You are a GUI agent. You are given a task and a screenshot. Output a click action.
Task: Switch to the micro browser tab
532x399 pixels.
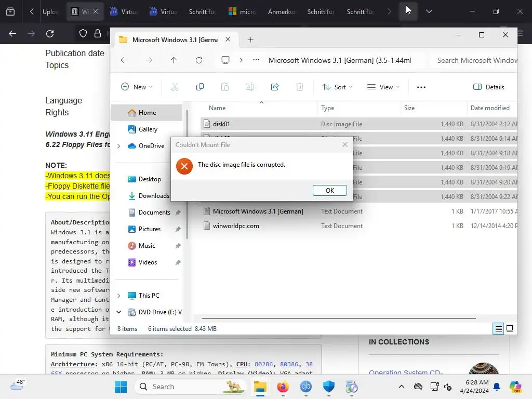(x=242, y=12)
